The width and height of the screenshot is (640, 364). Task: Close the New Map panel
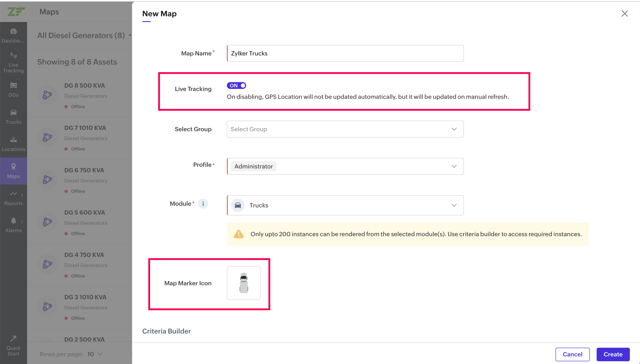pos(625,14)
